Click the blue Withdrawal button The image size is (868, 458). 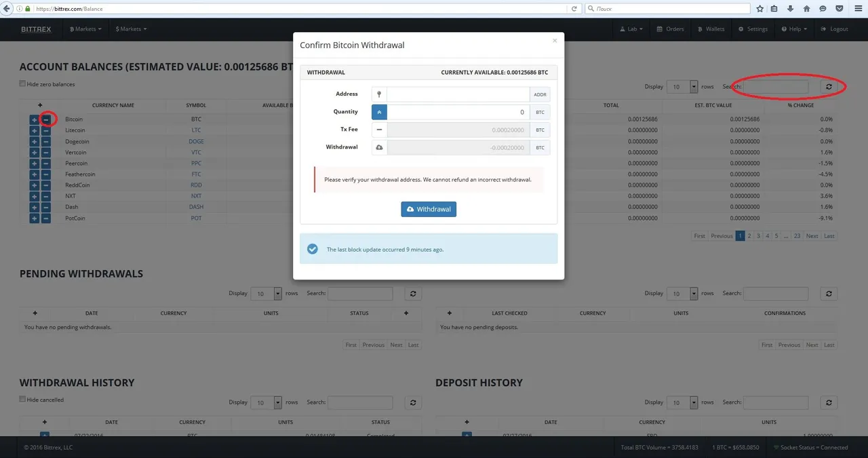(x=429, y=209)
